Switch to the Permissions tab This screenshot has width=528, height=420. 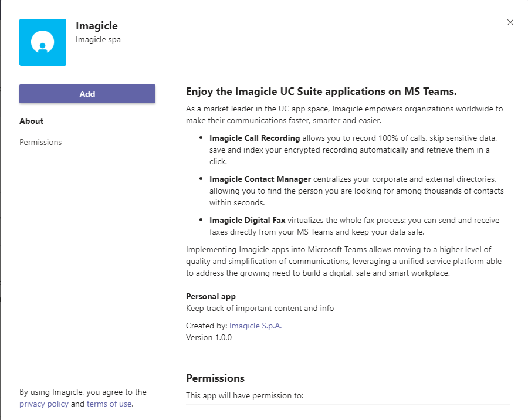(40, 142)
